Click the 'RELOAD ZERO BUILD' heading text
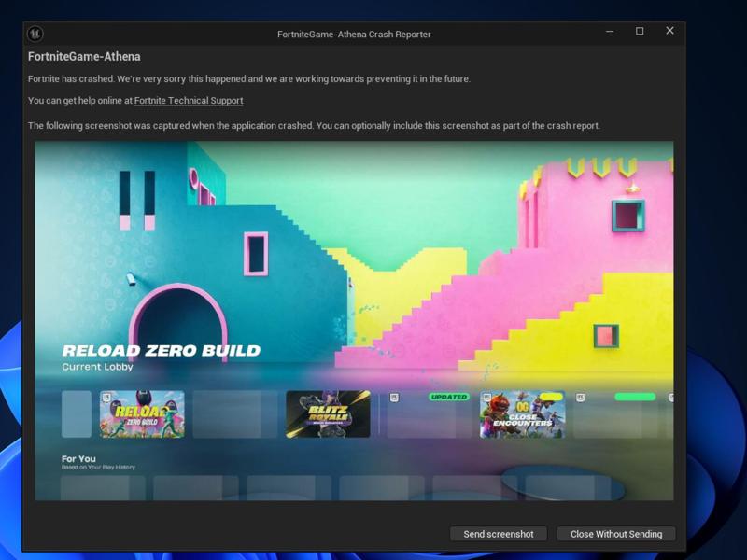 coord(162,351)
